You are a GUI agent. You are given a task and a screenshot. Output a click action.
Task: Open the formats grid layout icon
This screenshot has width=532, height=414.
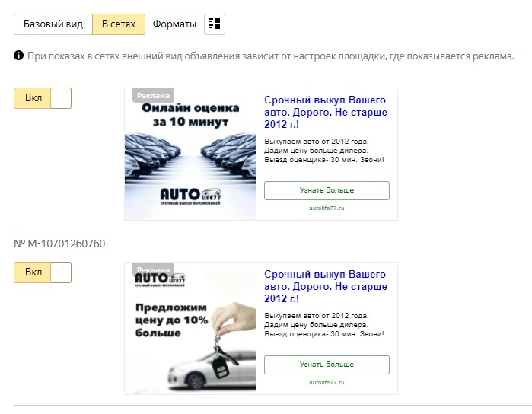point(215,24)
